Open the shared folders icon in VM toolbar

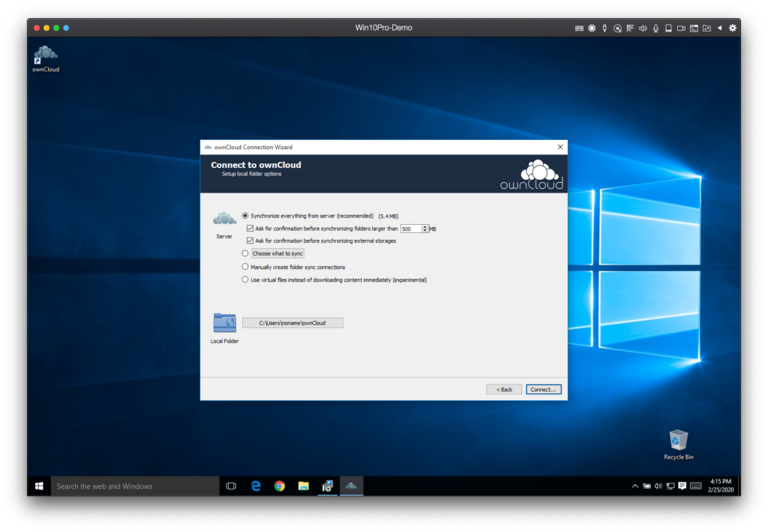[x=706, y=28]
